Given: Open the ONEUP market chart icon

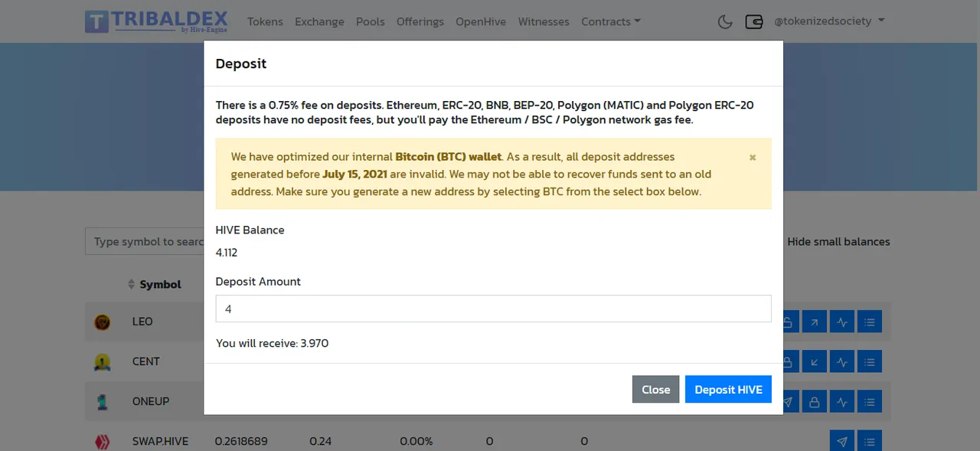Looking at the screenshot, I should [842, 401].
